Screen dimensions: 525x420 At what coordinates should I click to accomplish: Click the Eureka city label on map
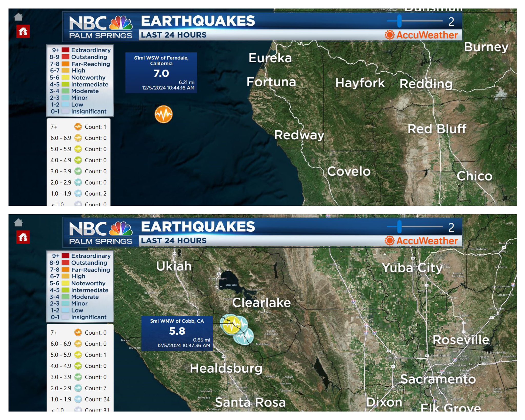(x=270, y=58)
